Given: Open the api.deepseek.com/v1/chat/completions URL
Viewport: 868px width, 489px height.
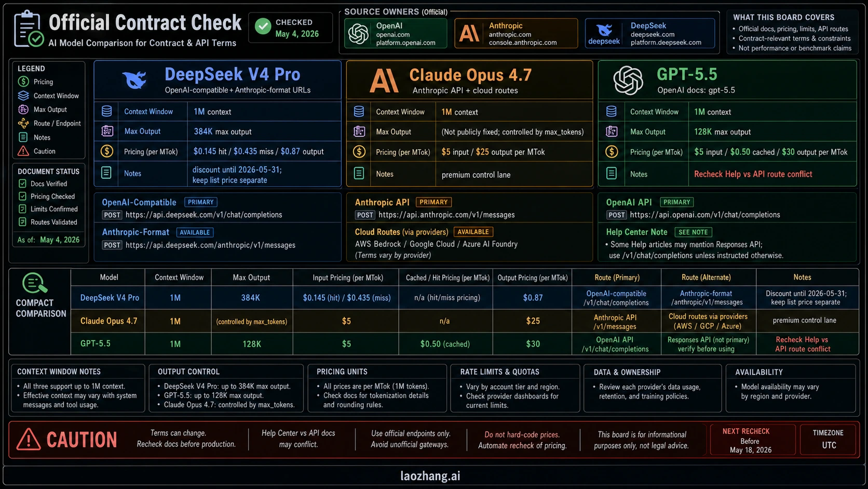Looking at the screenshot, I should [x=204, y=215].
